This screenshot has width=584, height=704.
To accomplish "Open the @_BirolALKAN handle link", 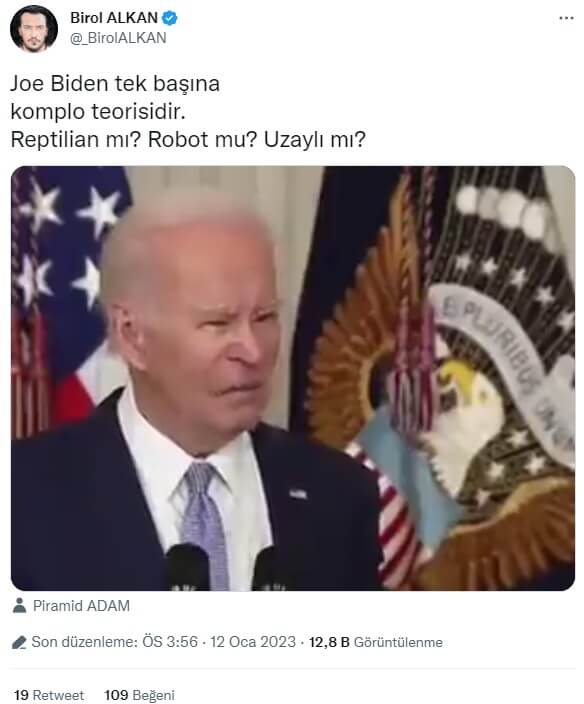I will (x=118, y=38).
